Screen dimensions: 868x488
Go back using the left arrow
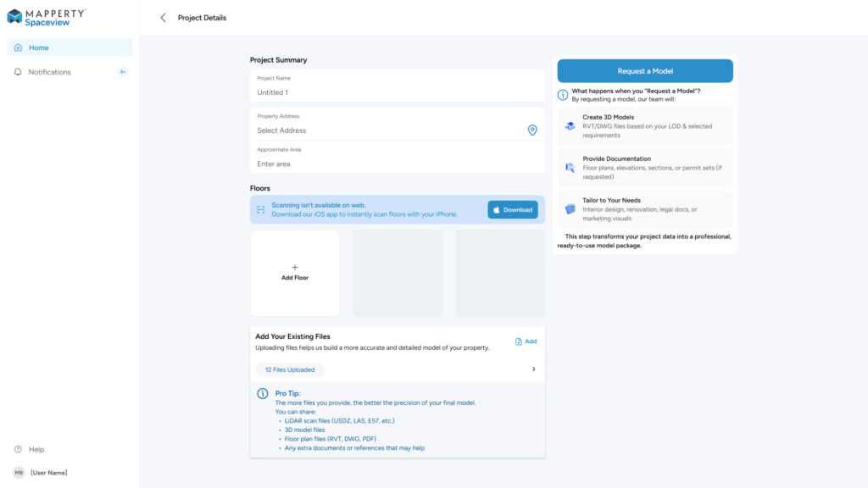point(163,18)
